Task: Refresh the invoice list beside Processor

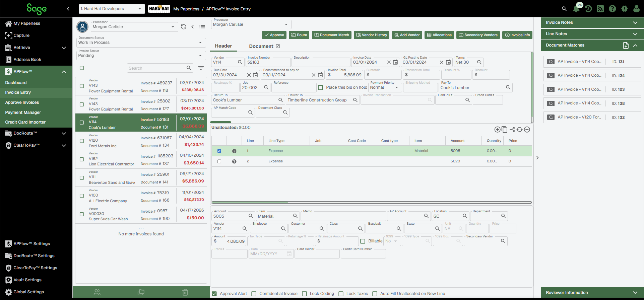Action: point(184,27)
